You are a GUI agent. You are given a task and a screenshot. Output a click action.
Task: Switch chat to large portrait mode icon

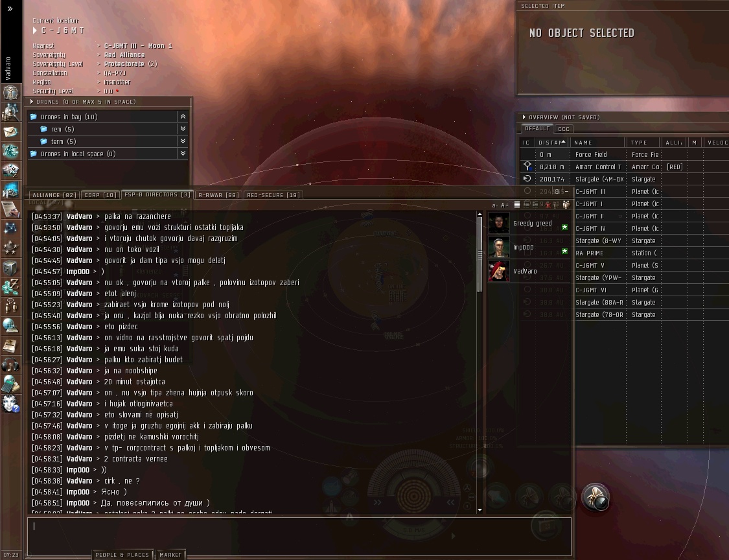[535, 205]
